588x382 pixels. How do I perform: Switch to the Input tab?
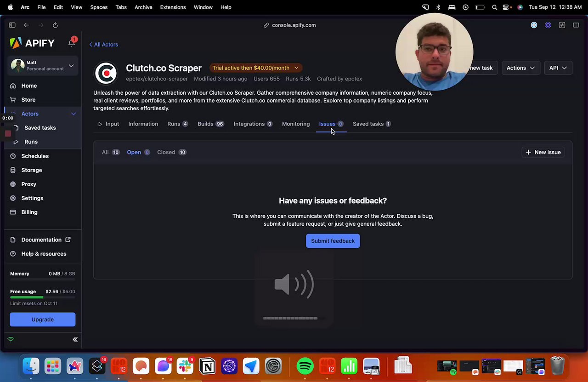108,124
